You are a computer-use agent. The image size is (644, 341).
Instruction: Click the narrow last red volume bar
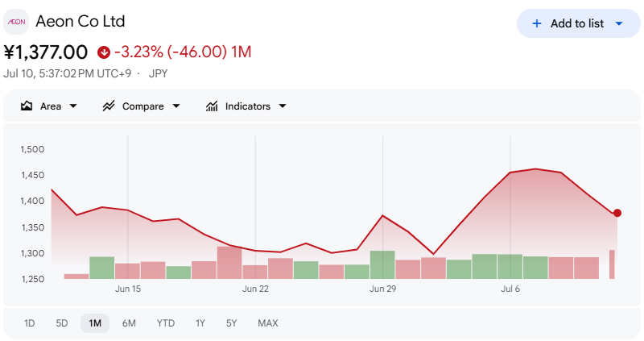point(612,264)
